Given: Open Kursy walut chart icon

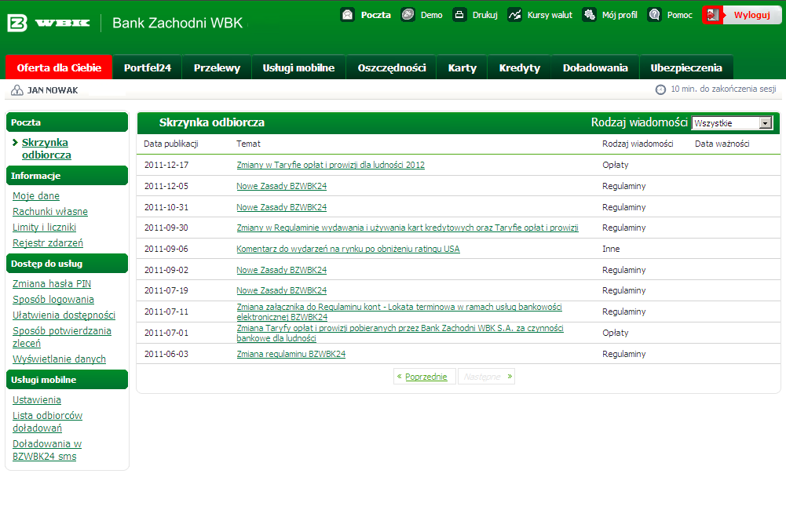Looking at the screenshot, I should (x=514, y=15).
